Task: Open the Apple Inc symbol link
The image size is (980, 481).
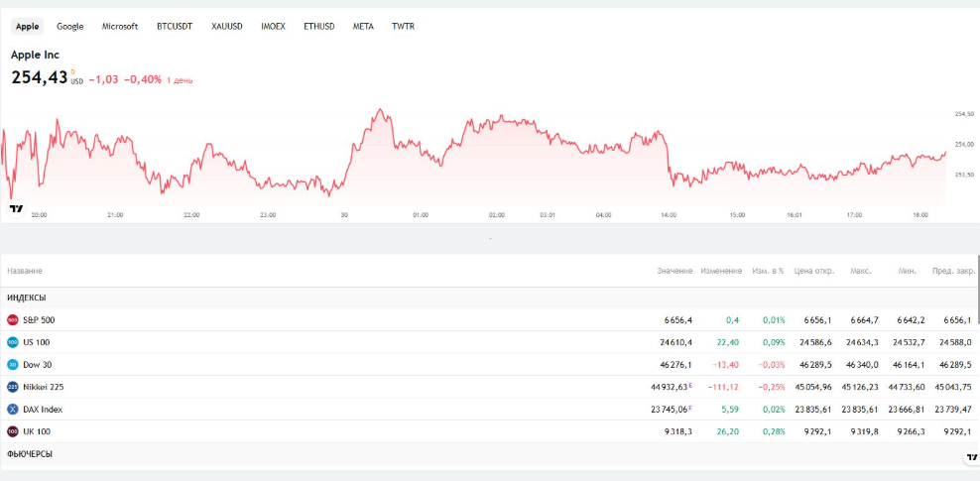Action: pyautogui.click(x=35, y=56)
